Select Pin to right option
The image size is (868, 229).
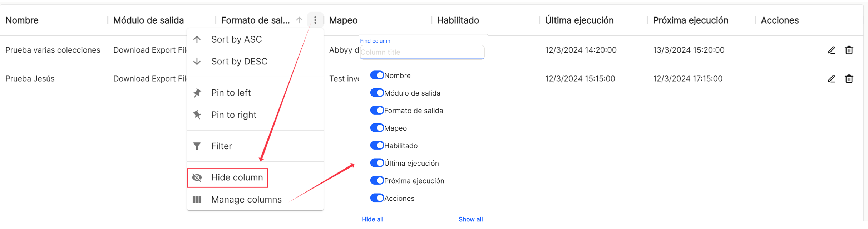pos(255,115)
